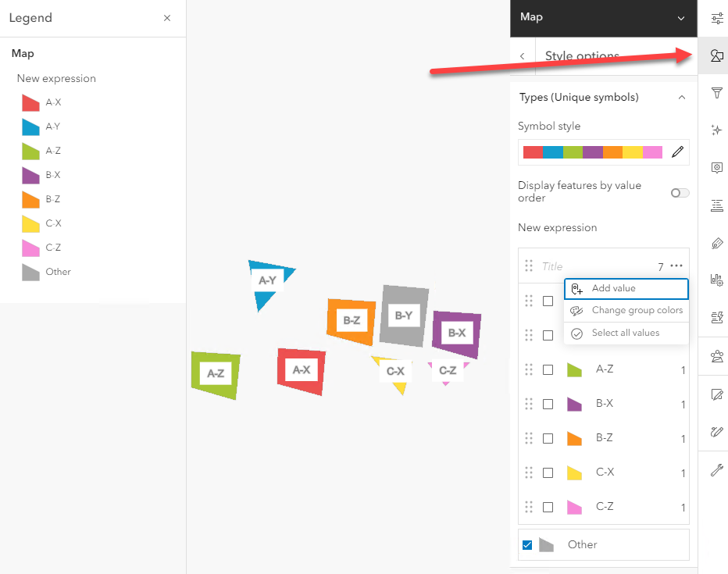Open the Title group overflow menu
728x574 pixels.
pos(676,266)
